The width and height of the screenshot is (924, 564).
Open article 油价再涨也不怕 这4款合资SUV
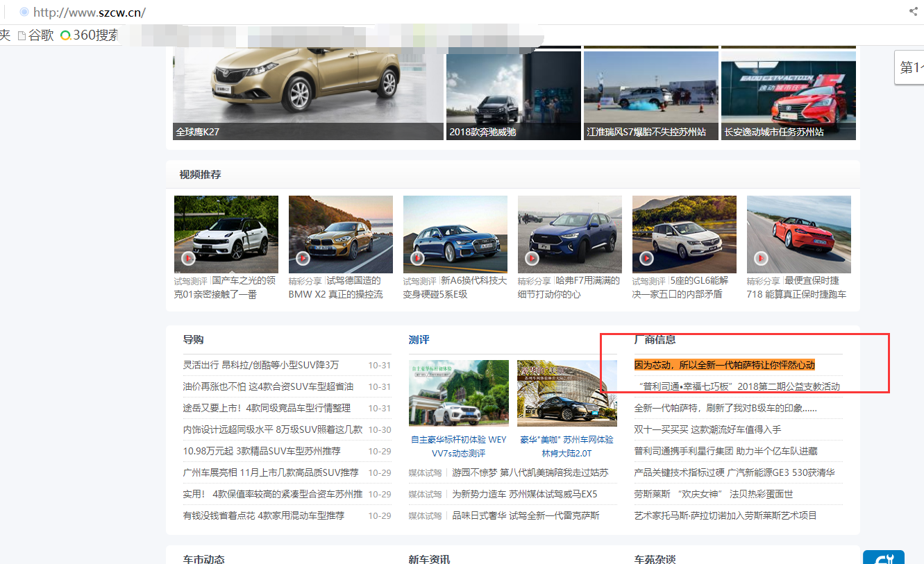269,386
